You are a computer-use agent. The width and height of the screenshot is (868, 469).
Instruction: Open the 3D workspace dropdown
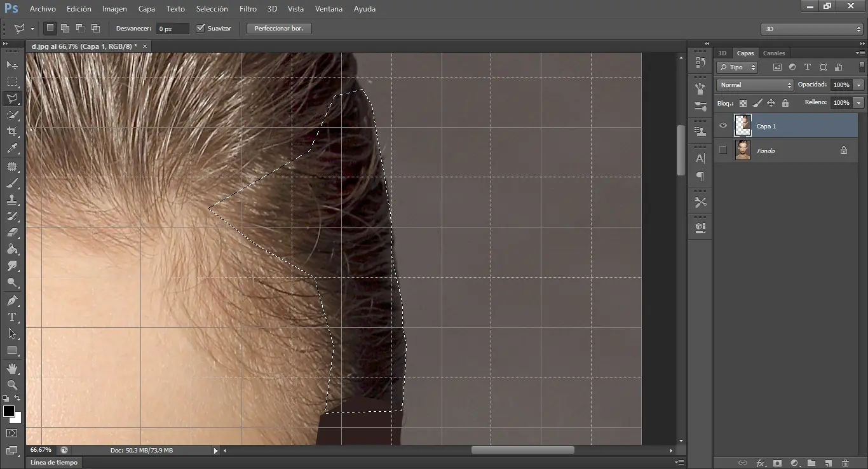point(811,29)
